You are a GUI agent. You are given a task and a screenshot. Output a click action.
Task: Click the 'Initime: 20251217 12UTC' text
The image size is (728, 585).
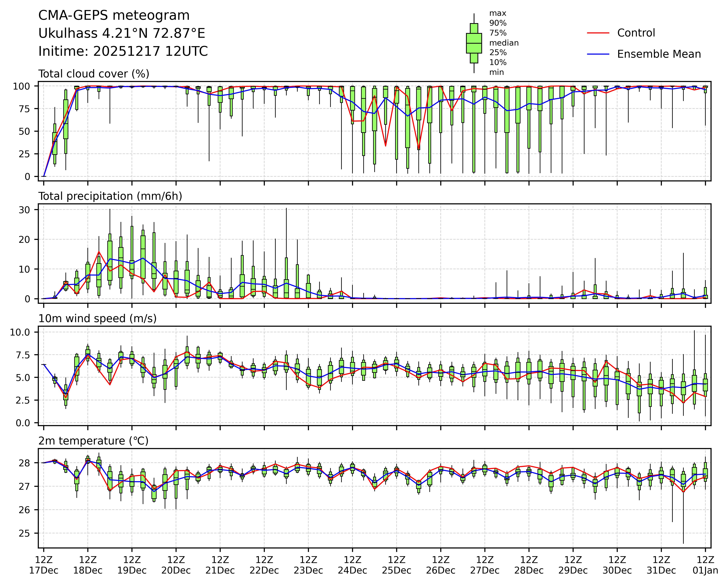coord(123,51)
